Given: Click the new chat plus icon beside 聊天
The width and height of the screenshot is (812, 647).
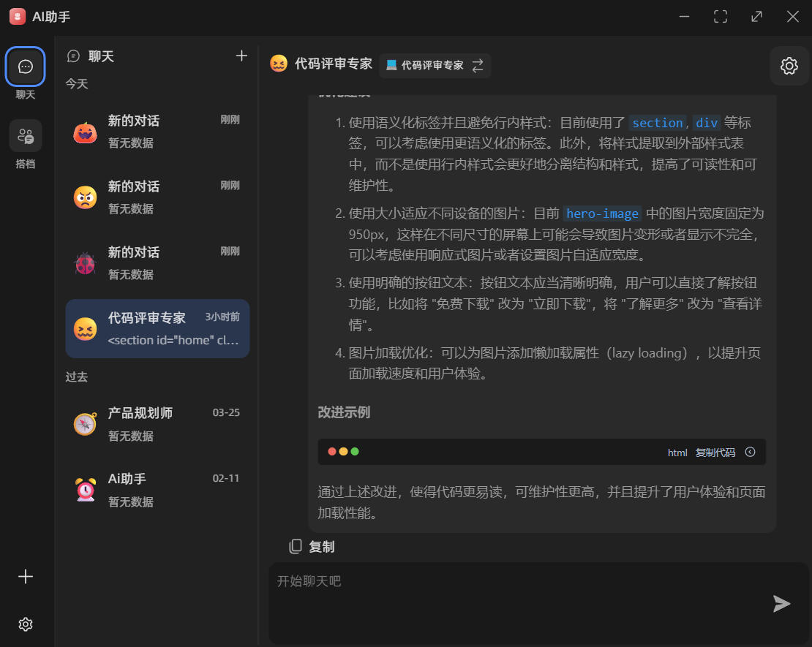Looking at the screenshot, I should tap(241, 56).
